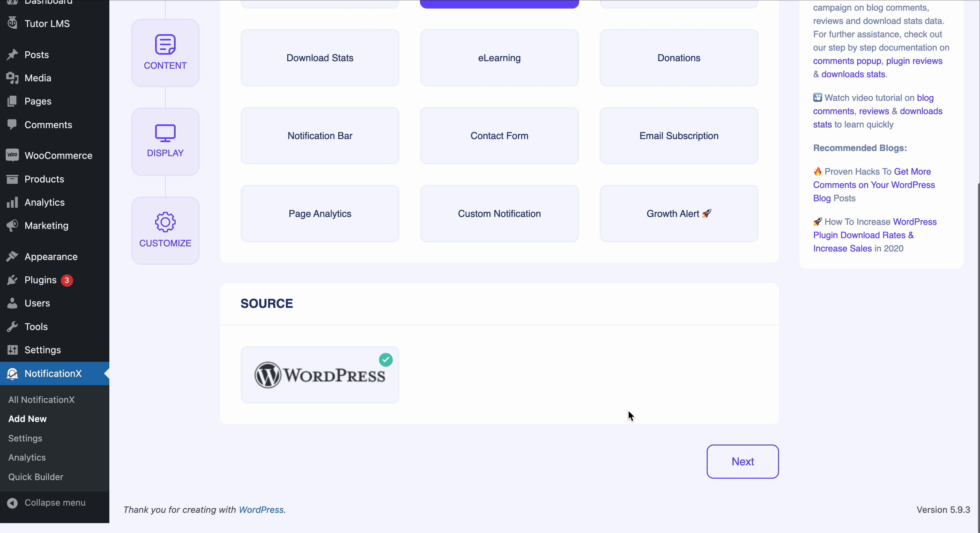Click the Next button
Viewport: 980px width, 533px height.
[743, 462]
